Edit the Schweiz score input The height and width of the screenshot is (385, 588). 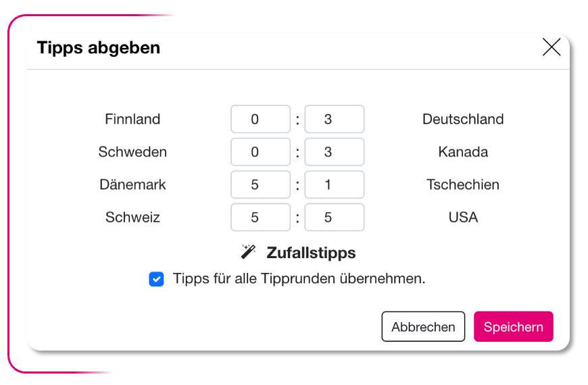[260, 217]
